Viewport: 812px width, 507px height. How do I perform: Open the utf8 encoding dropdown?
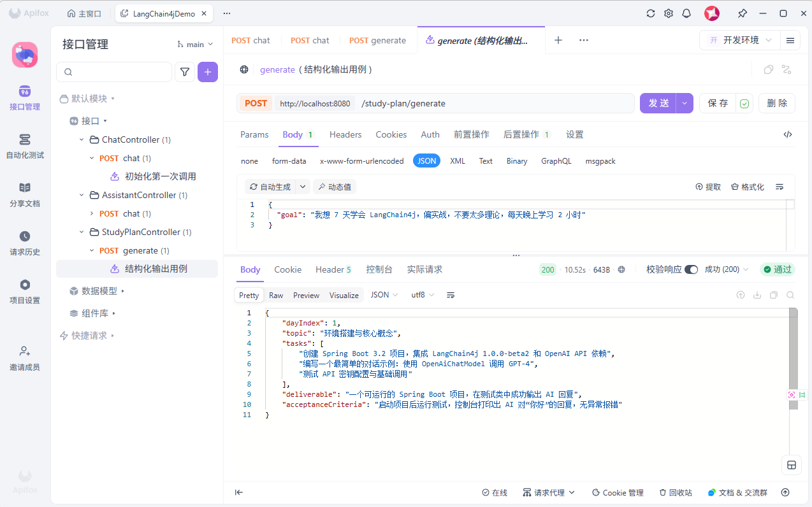[423, 295]
